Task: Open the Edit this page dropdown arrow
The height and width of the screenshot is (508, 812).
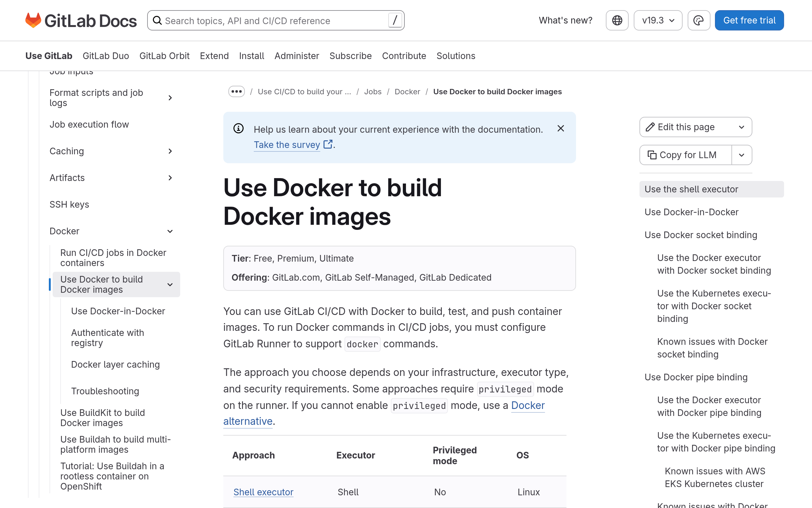Action: 742,127
